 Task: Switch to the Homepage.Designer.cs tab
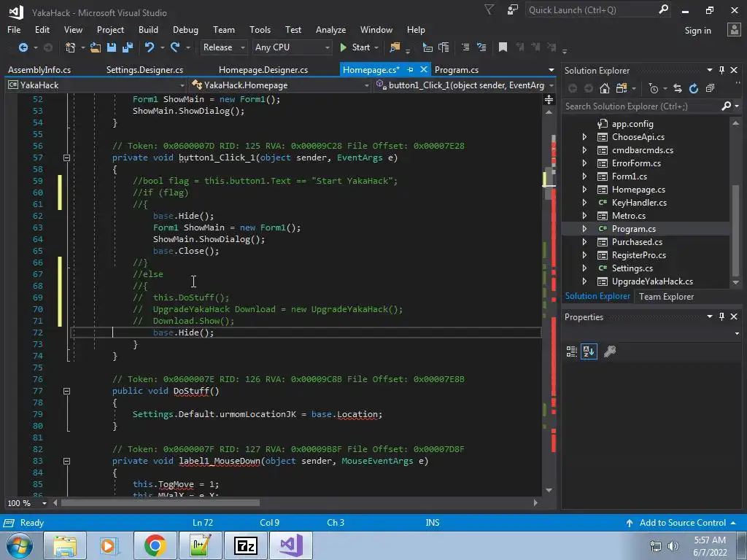[263, 69]
